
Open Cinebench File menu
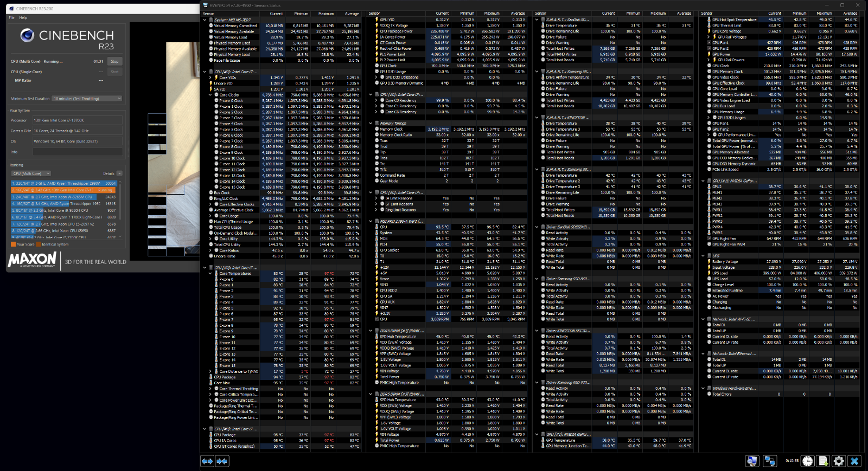[x=11, y=18]
